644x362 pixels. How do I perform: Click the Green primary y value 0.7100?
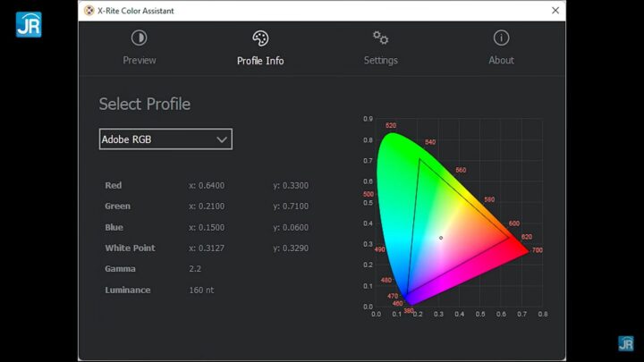pos(291,206)
